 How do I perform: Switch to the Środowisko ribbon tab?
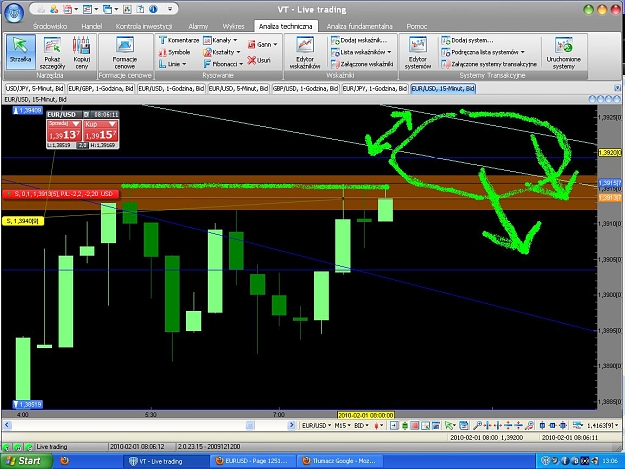pyautogui.click(x=50, y=26)
